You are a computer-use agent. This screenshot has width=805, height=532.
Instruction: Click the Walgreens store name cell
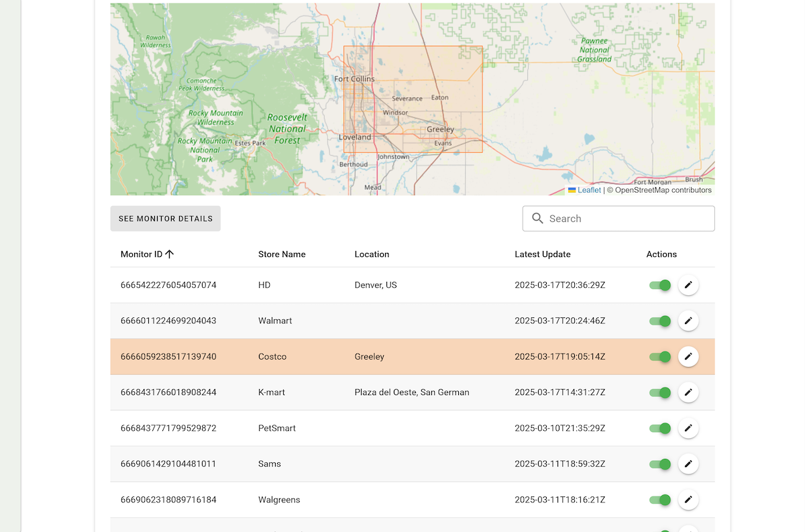(279, 500)
